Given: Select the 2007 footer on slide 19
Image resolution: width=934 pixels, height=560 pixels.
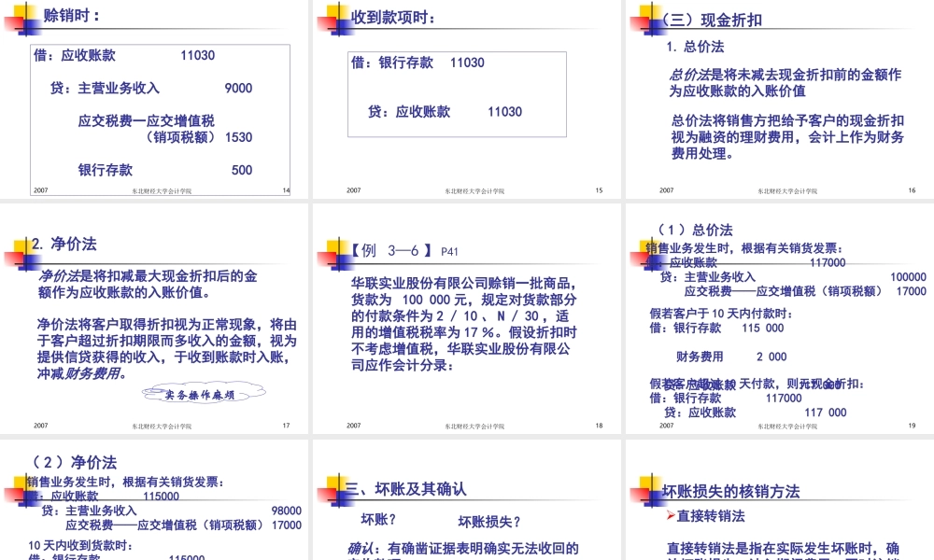Looking at the screenshot, I should click(665, 425).
